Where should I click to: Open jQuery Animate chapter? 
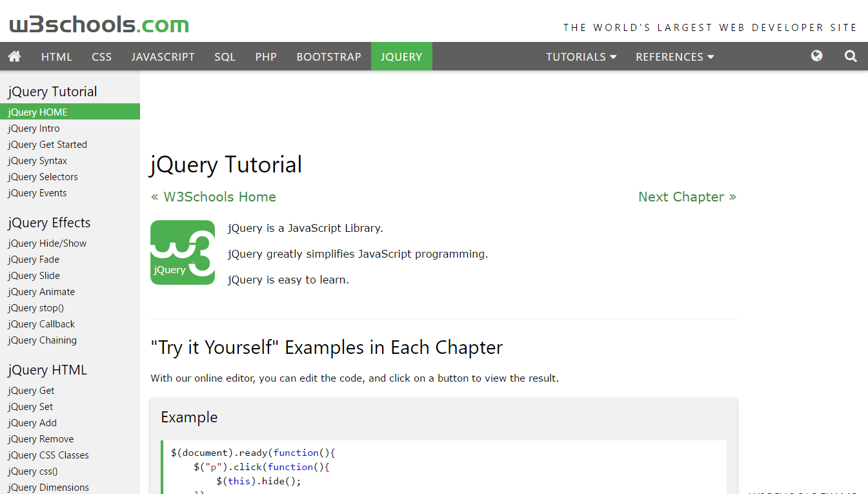(70, 291)
